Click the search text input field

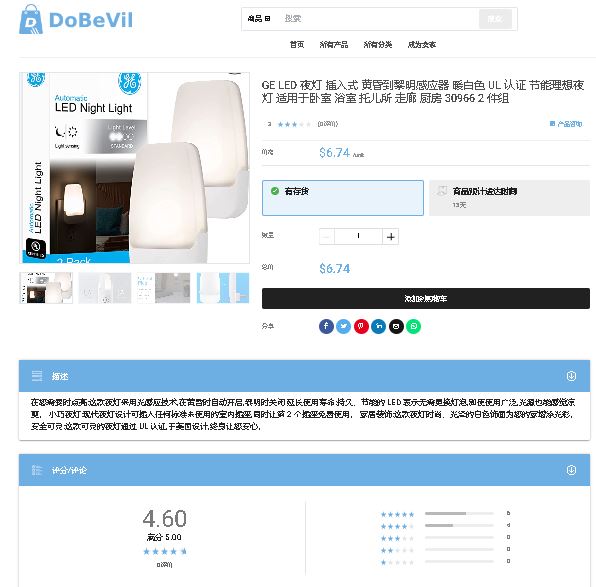[378, 19]
